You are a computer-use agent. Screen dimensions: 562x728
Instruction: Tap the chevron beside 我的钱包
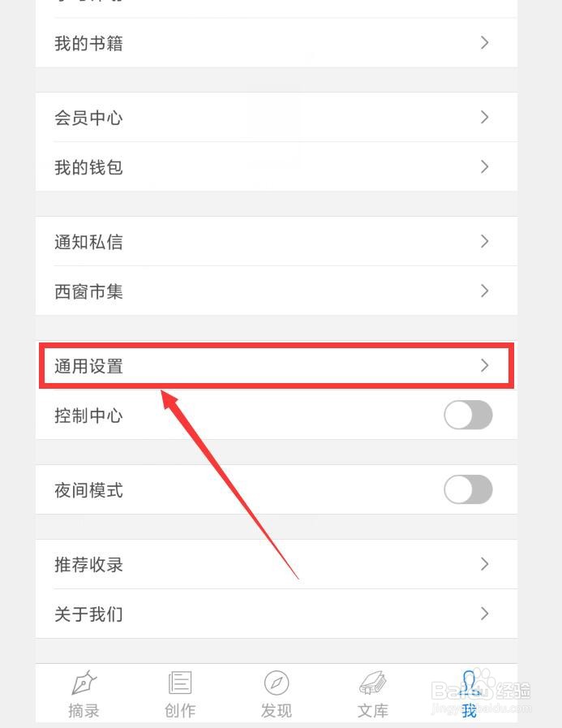[x=485, y=167]
